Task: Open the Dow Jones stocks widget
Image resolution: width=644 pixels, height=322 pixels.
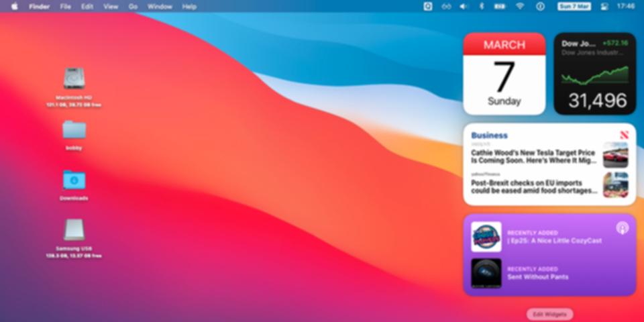Action: (x=595, y=74)
